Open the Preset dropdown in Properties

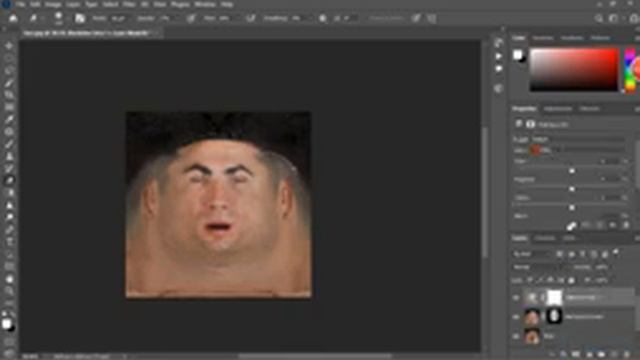pyautogui.click(x=578, y=139)
